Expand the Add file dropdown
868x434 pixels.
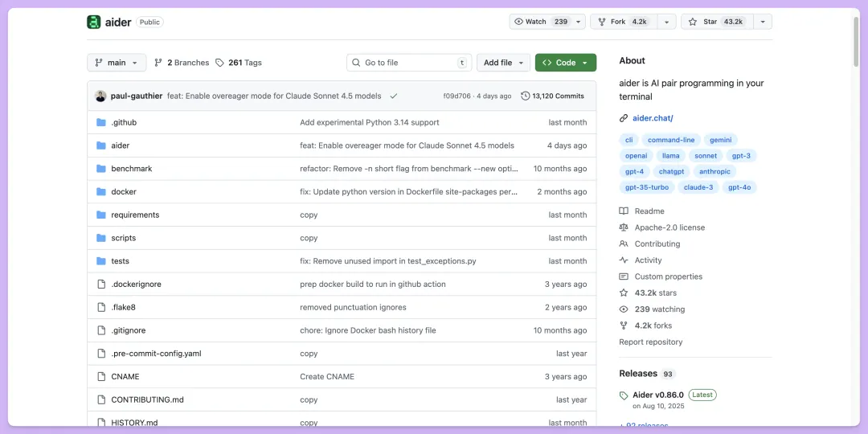pyautogui.click(x=503, y=63)
